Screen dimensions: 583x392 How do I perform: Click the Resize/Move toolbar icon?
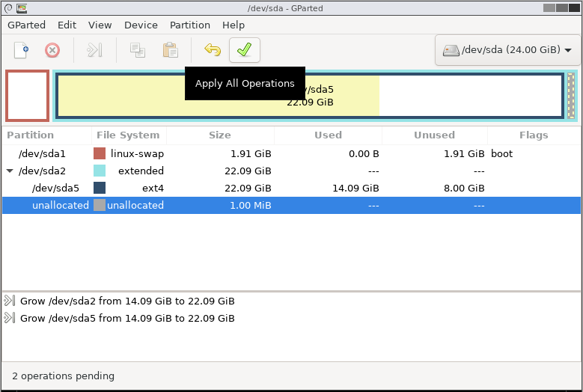click(x=94, y=50)
